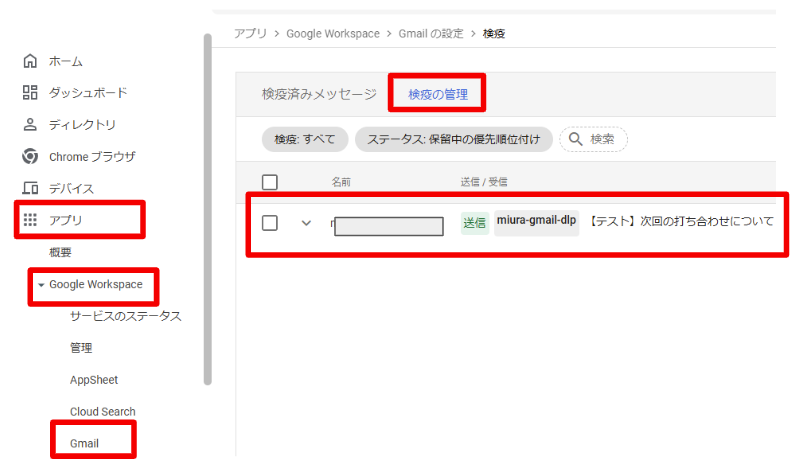Click the search magnifier icon
Image resolution: width=794 pixels, height=462 pixels.
[575, 139]
